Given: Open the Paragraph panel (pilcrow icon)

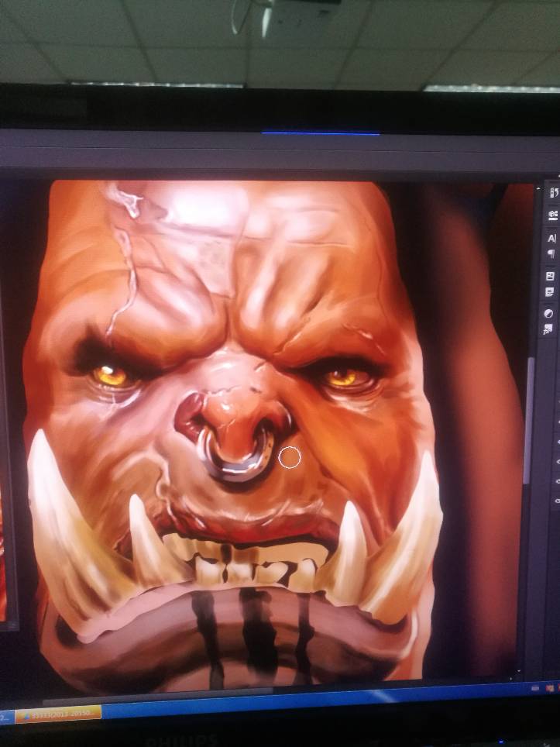Looking at the screenshot, I should pyautogui.click(x=551, y=253).
